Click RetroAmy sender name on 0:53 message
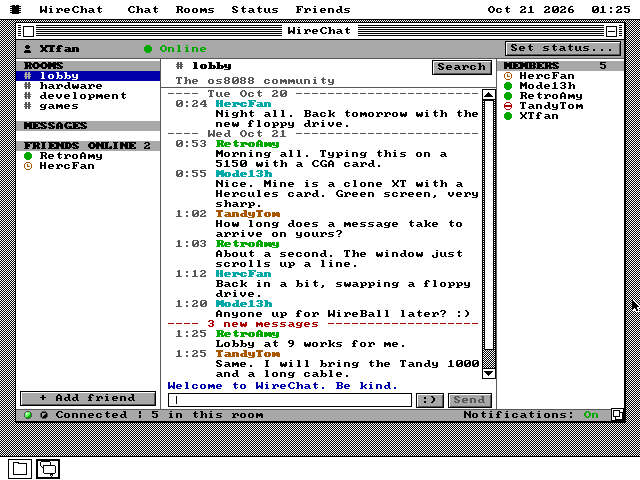The height and width of the screenshot is (480, 640). point(247,144)
